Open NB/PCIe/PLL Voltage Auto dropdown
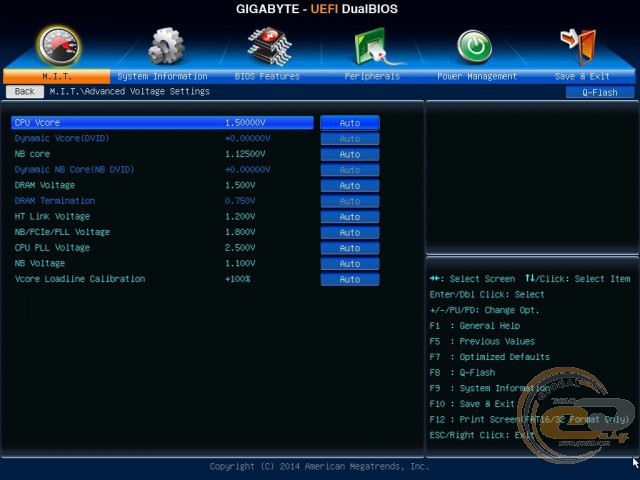Screen dimensions: 640x480 pos(350,232)
